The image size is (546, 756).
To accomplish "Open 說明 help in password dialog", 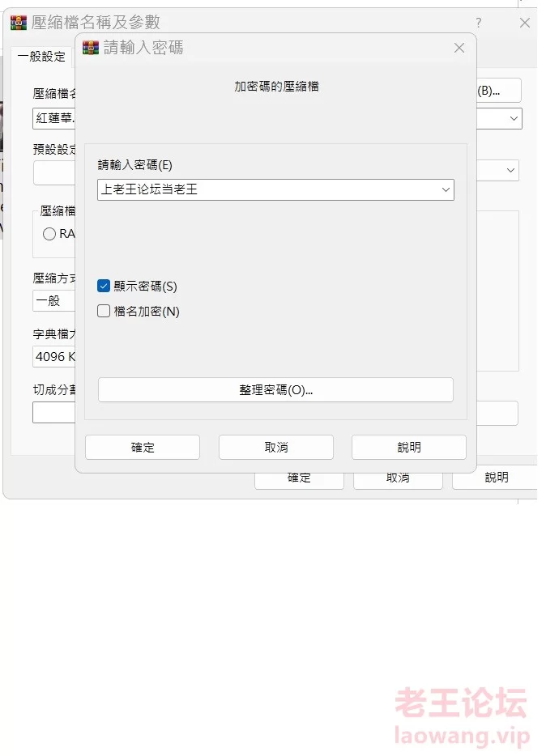I will (x=409, y=447).
